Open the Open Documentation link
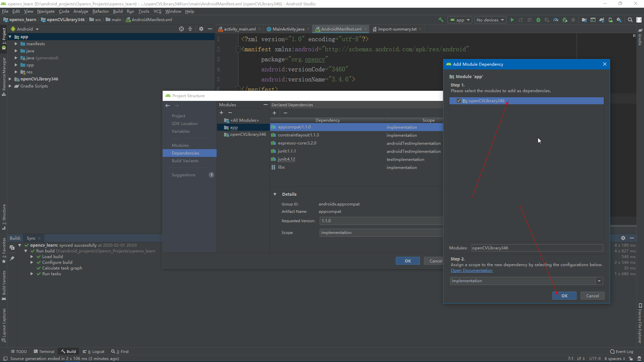644x362 pixels. click(x=471, y=270)
